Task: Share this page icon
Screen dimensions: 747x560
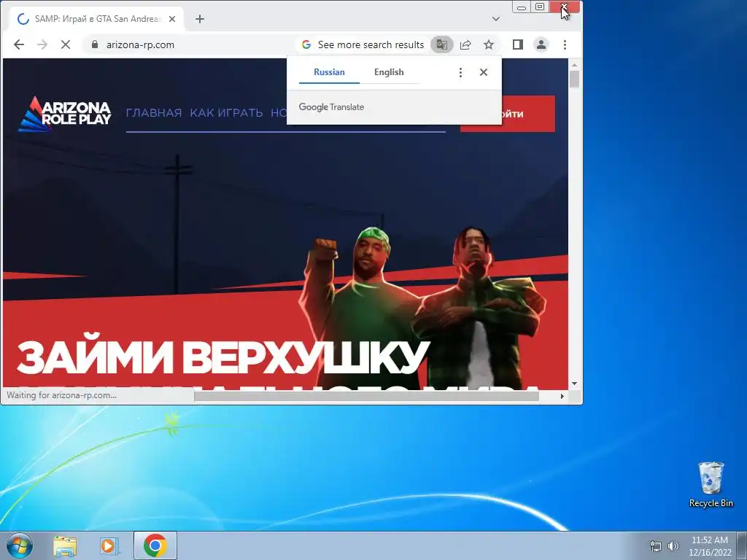Action: click(x=465, y=44)
